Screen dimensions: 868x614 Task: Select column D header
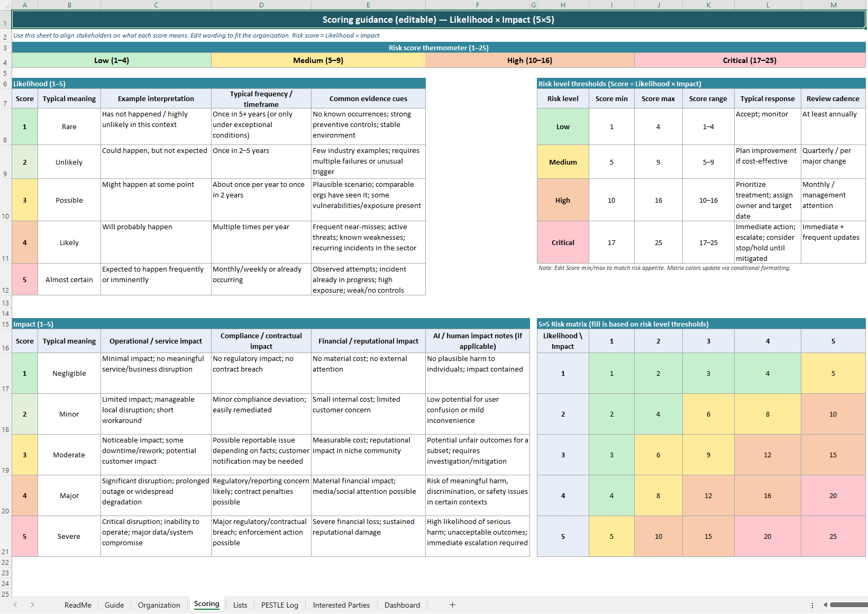[x=261, y=5]
